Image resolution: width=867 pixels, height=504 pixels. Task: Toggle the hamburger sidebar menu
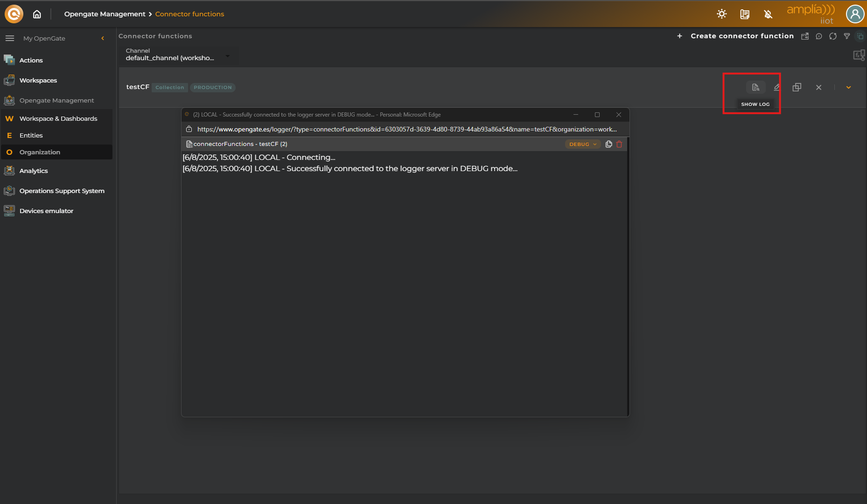10,38
